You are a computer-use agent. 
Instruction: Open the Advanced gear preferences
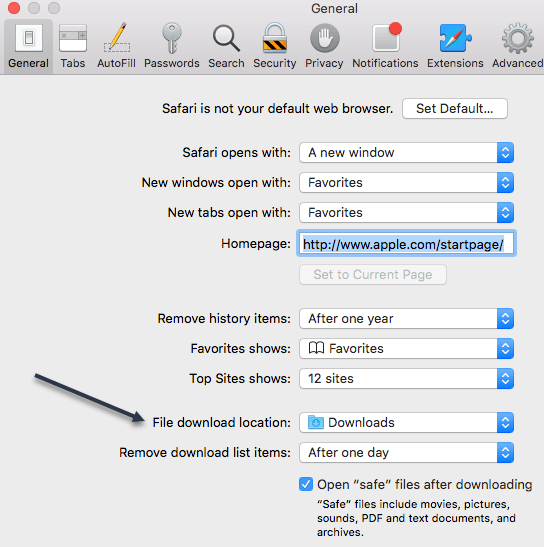[517, 45]
